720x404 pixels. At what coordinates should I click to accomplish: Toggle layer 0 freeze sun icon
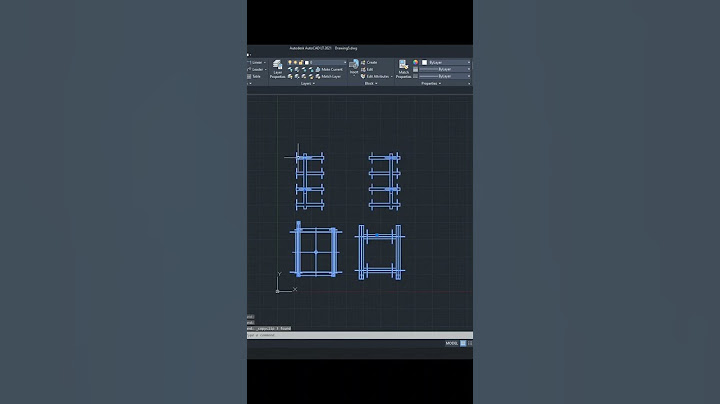coord(295,62)
